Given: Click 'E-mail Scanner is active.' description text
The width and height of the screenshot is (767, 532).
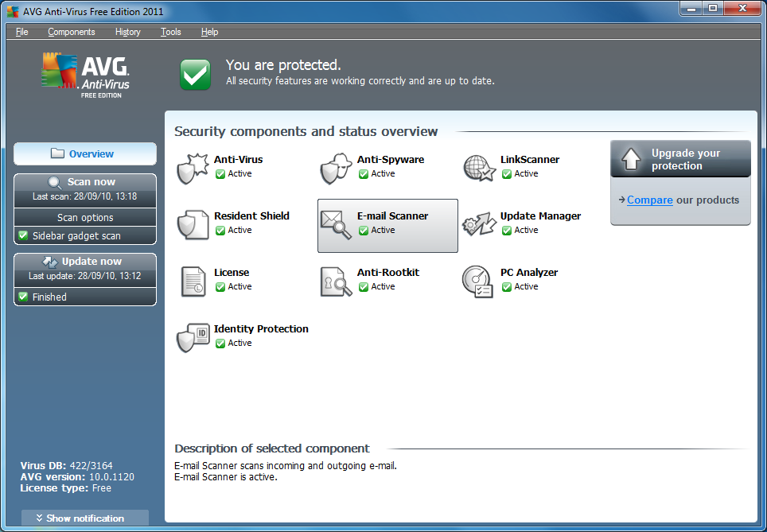Looking at the screenshot, I should [226, 477].
